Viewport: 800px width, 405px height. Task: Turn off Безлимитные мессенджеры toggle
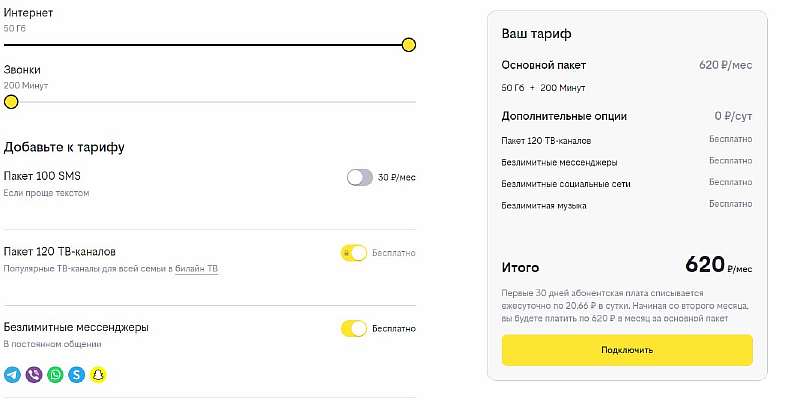click(354, 328)
